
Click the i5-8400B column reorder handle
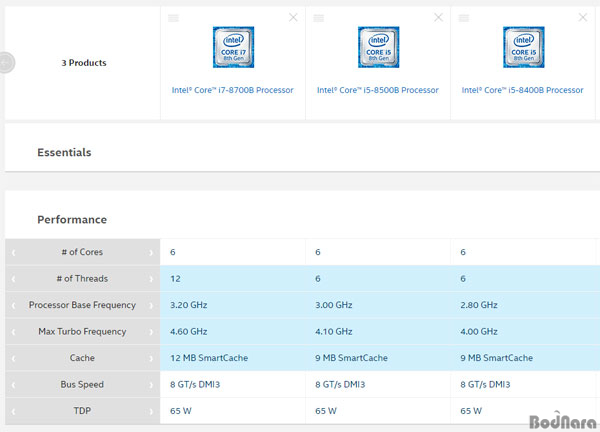pos(464,18)
